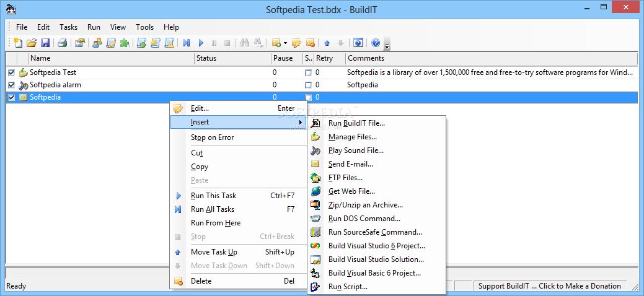This screenshot has width=644, height=296.
Task: Choose Run This Task from context menu
Action: pyautogui.click(x=238, y=196)
